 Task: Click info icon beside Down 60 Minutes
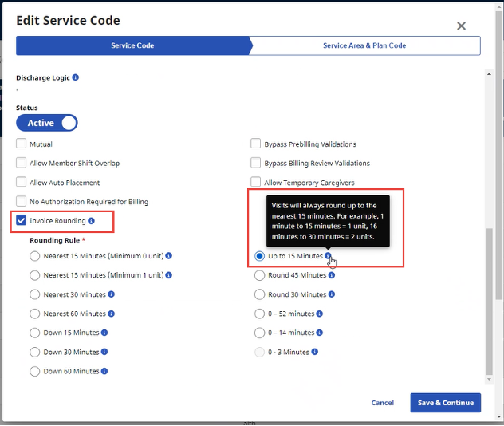104,371
